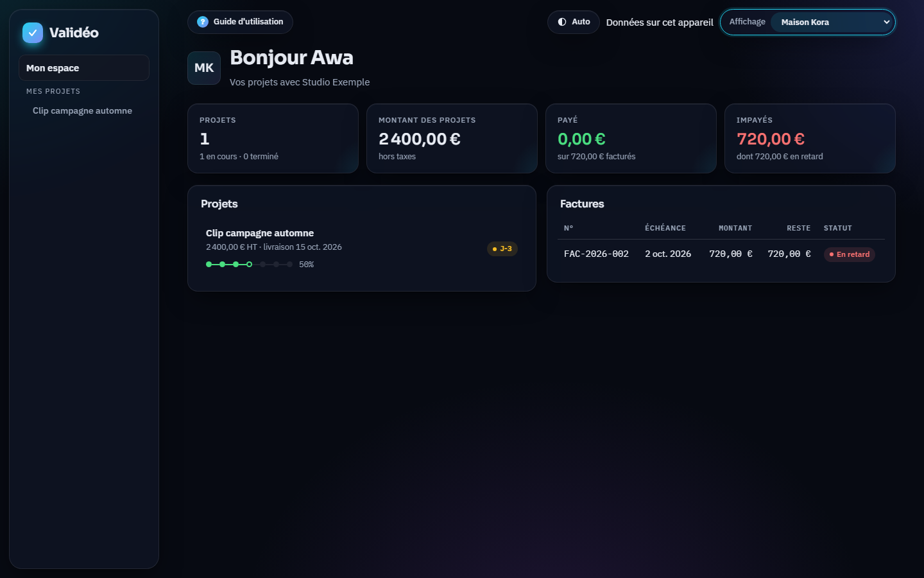
Task: Toggle the Auto theme mode button
Action: (574, 22)
